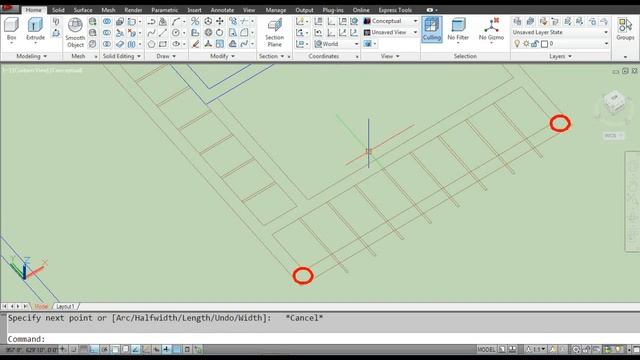
Task: Open Layer Properties manager icon
Action: pos(517,21)
